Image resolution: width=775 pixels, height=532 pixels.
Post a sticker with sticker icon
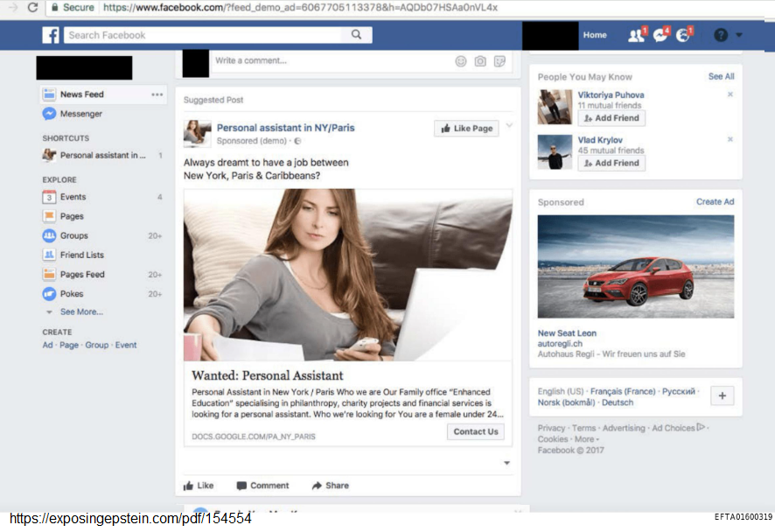click(499, 61)
